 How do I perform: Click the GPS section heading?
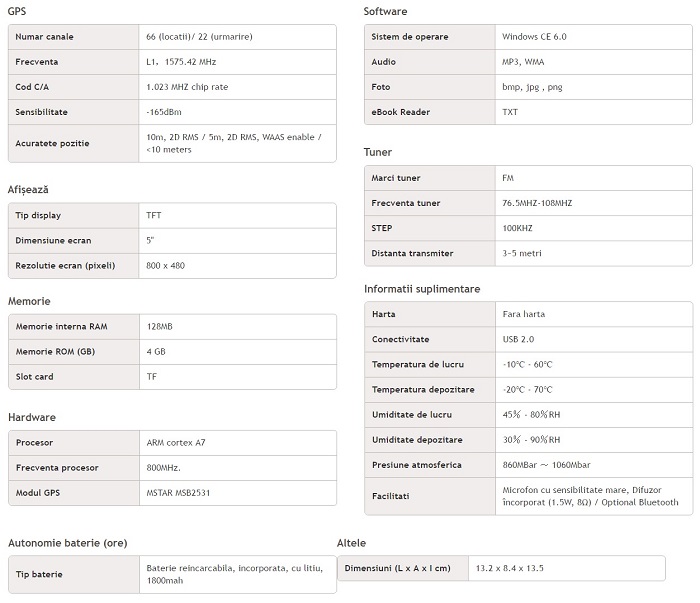[18, 12]
